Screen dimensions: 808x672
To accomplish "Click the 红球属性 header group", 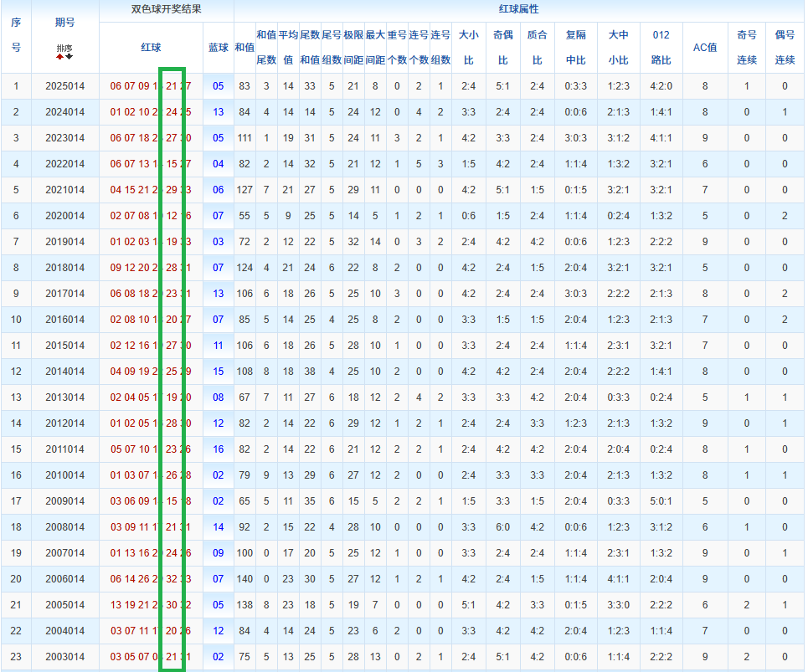I will click(x=518, y=10).
